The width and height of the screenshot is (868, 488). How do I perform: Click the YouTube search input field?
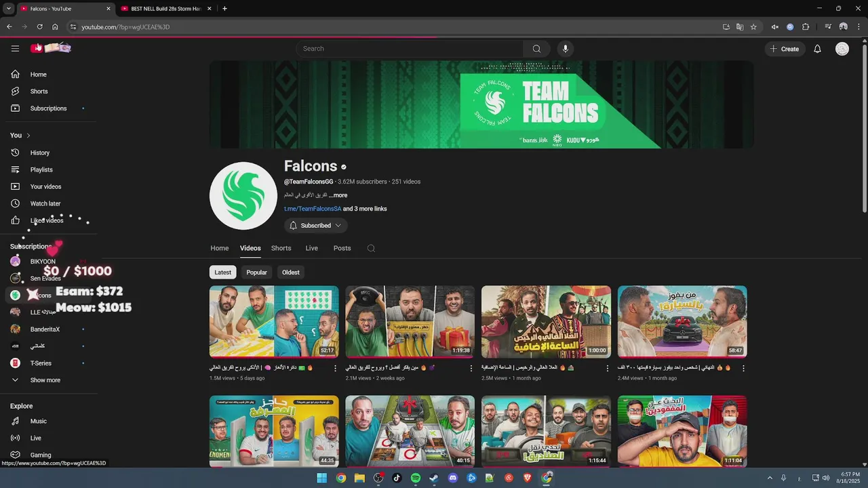coord(410,49)
